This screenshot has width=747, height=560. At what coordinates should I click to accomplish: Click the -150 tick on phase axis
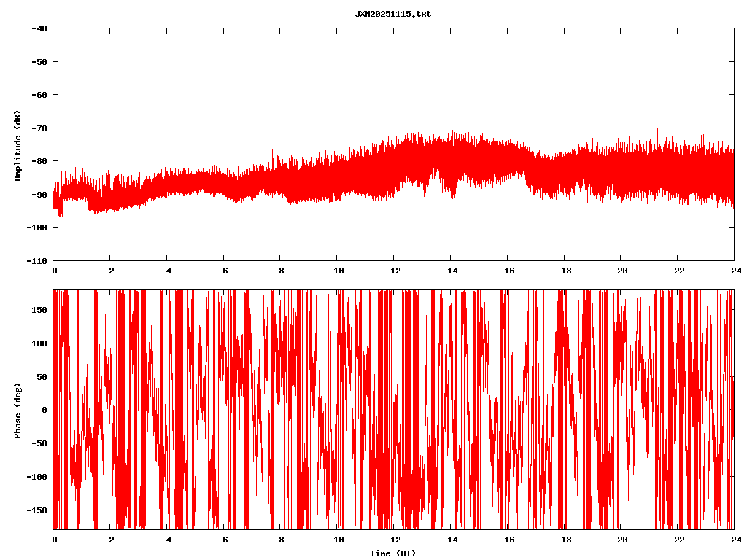[37, 510]
